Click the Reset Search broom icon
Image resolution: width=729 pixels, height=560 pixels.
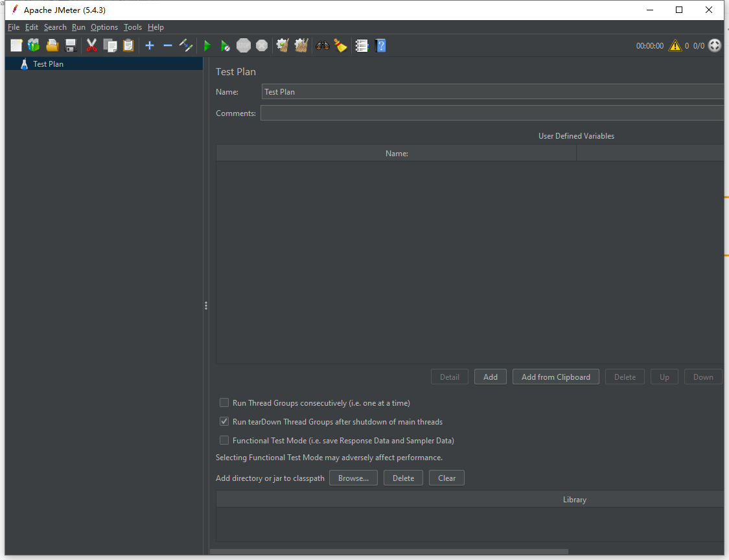(340, 45)
